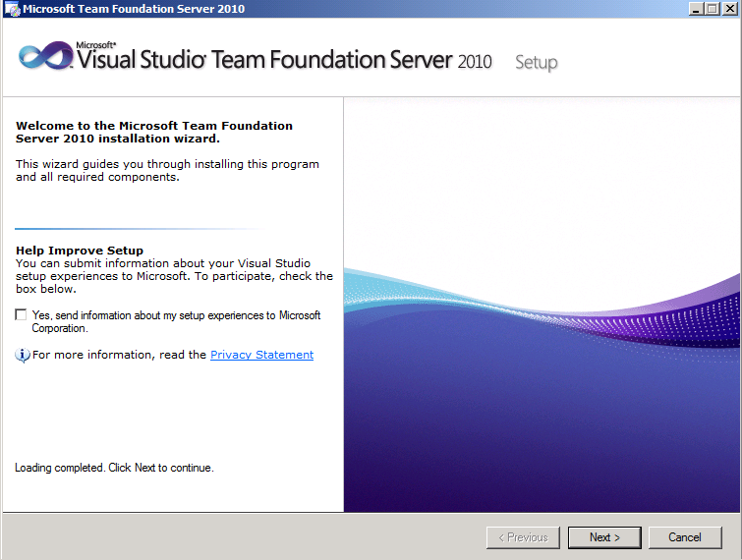
Task: Click the 'Microsoft Team Foundation Server 2010' window title
Action: pyautogui.click(x=134, y=9)
